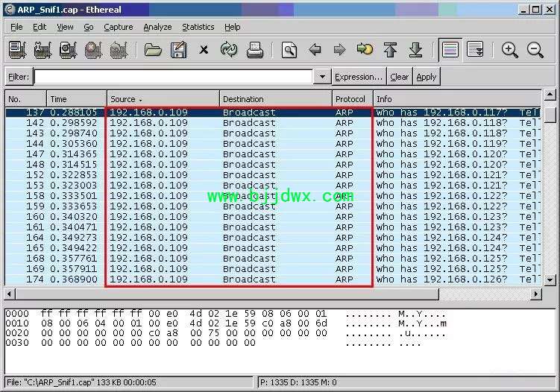This screenshot has height=392, width=560.
Task: Click horizontal scrollbar left arrow
Action: point(10,294)
